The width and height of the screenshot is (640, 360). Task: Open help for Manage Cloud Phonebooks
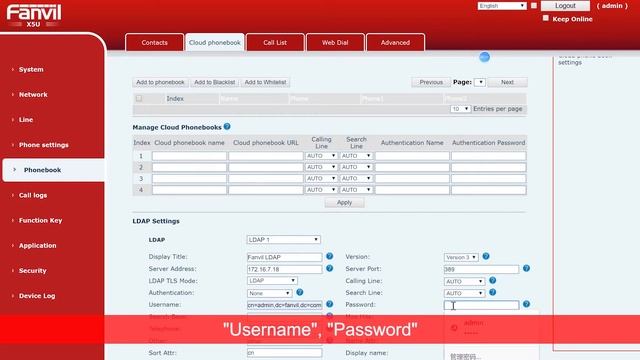tap(227, 127)
